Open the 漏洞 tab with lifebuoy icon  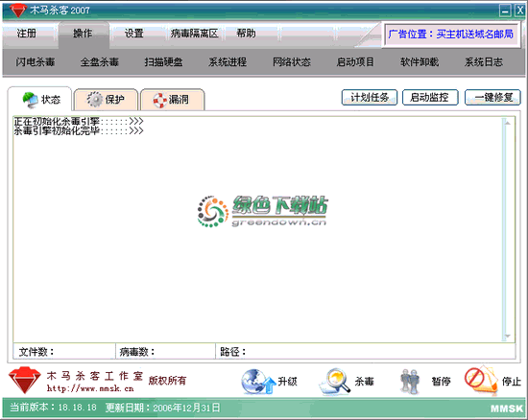pos(172,100)
